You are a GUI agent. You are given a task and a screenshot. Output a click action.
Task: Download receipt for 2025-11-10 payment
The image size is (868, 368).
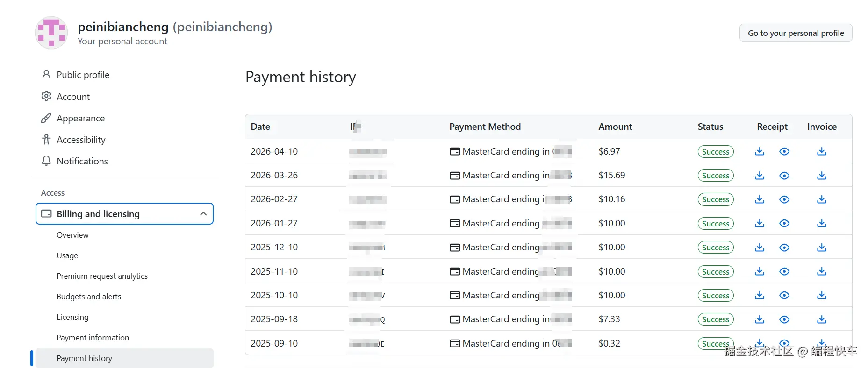point(760,271)
